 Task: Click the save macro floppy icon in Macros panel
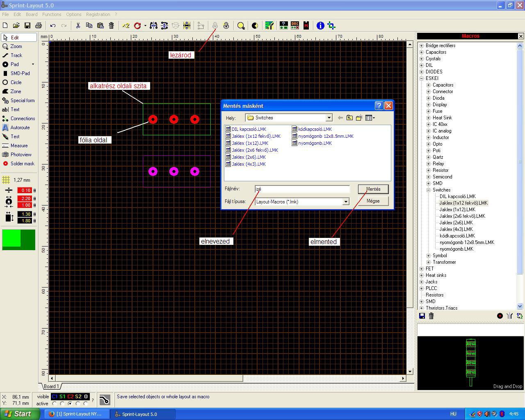[x=422, y=316]
